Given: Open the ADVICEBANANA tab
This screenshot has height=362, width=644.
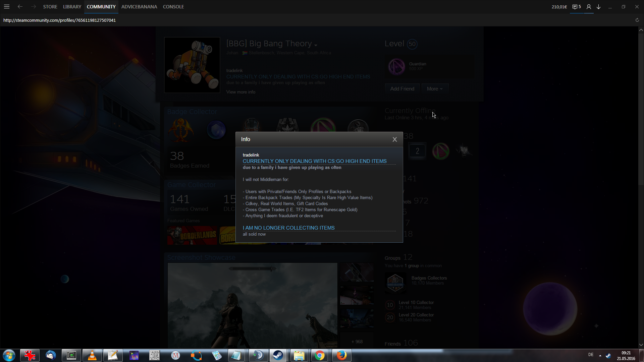Looking at the screenshot, I should click(139, 7).
